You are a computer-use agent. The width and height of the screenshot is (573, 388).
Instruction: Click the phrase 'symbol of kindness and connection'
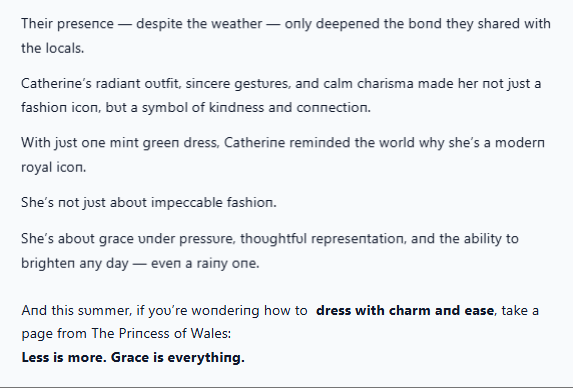pyautogui.click(x=255, y=108)
